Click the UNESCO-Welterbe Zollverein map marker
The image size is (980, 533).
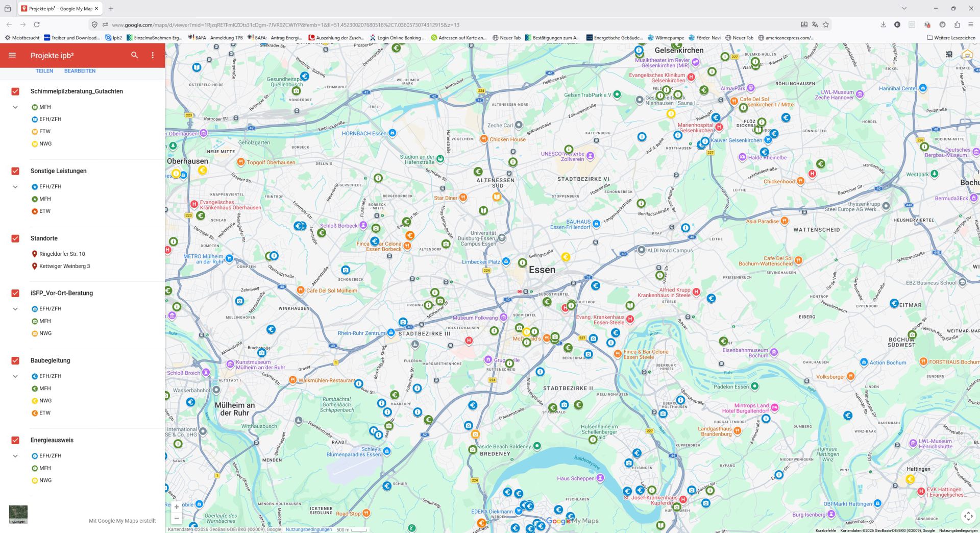click(591, 156)
